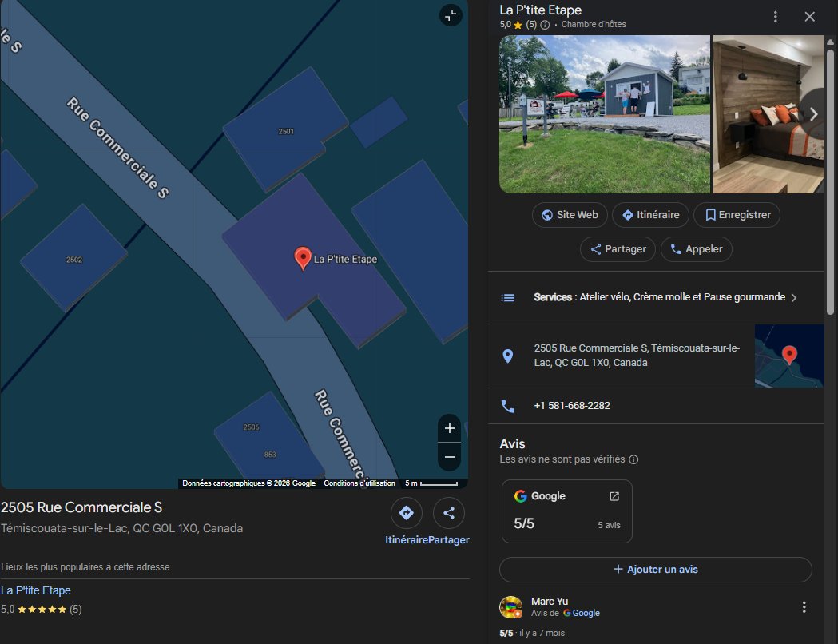Close the La P'tite Etape panel

[810, 17]
